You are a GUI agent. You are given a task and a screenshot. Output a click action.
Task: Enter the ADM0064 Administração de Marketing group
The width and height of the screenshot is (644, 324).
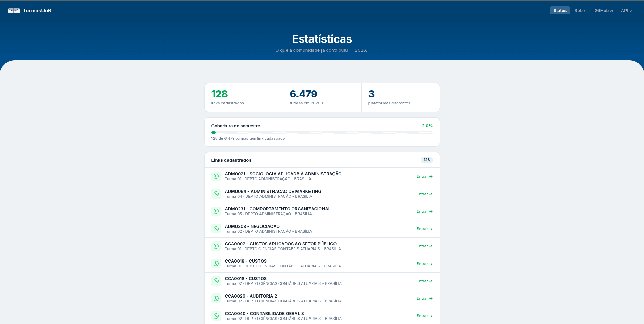point(424,194)
